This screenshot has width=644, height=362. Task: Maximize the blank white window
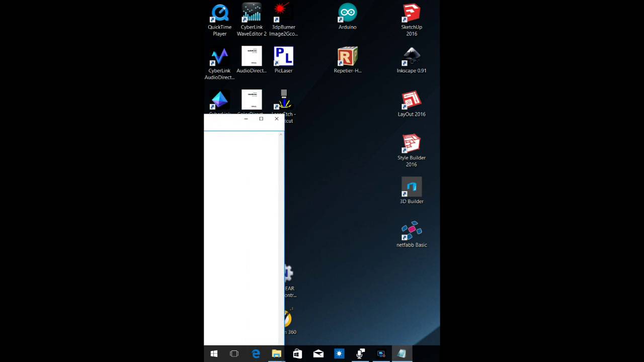261,119
